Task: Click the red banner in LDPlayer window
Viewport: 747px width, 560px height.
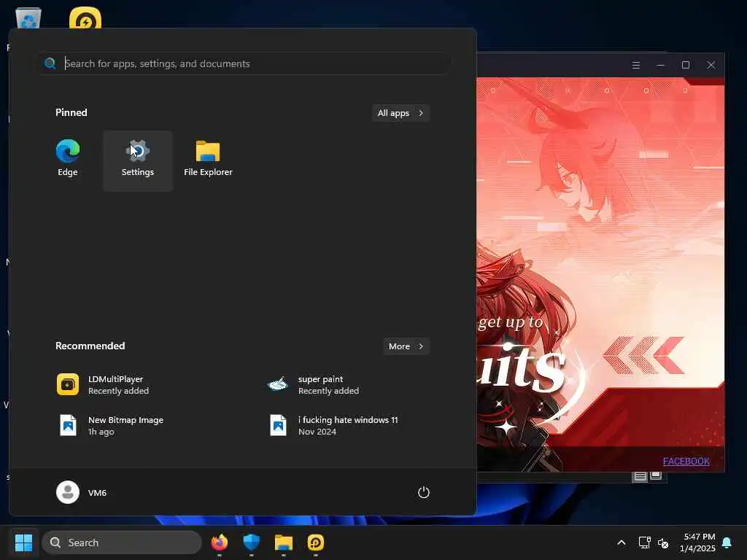Action: coord(601,274)
